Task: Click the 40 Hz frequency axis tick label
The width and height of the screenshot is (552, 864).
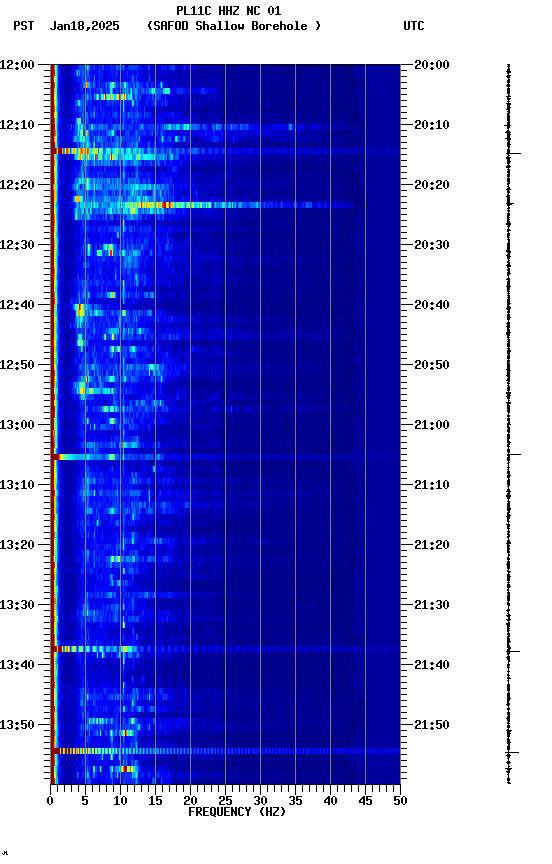Action: pos(330,801)
